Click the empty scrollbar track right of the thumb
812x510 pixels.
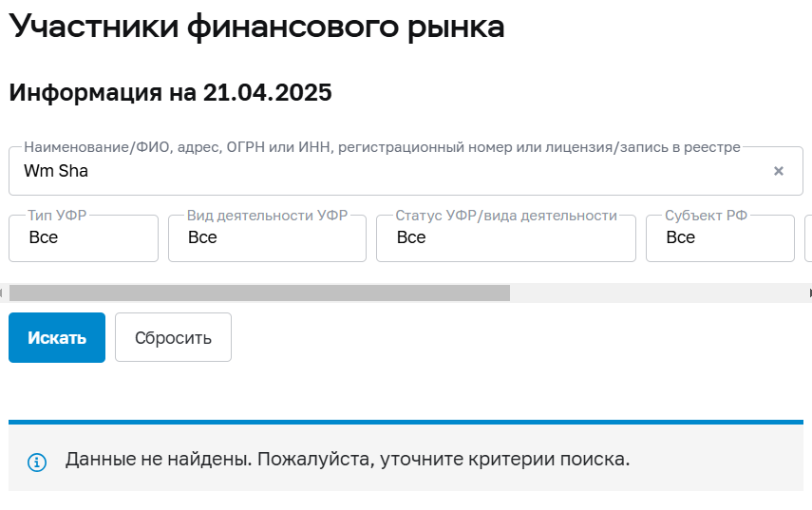tap(655, 293)
